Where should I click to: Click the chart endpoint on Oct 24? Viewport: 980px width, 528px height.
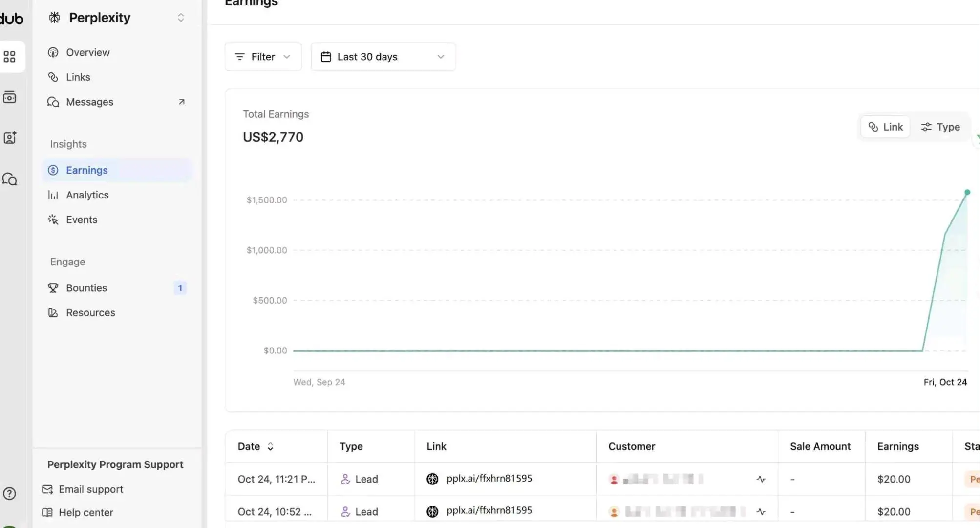coord(967,192)
